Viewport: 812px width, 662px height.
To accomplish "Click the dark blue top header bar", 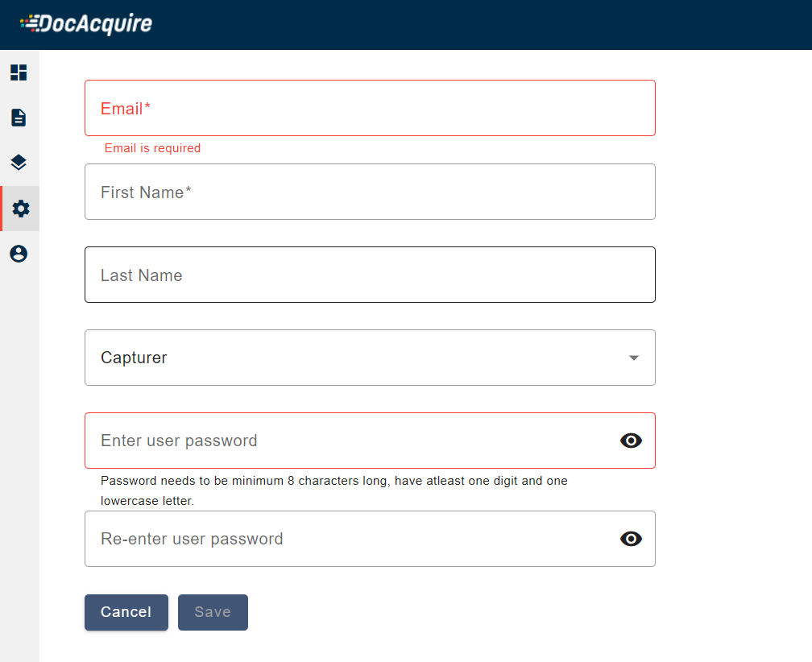I will tap(483, 24).
